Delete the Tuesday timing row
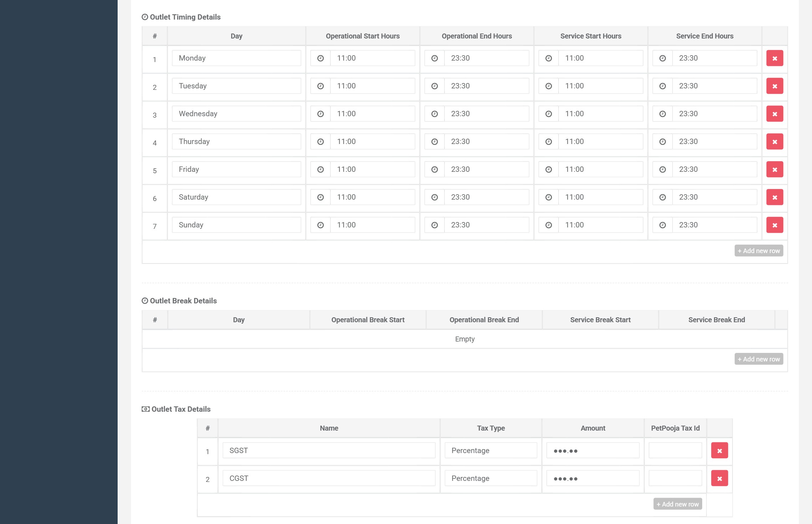This screenshot has width=812, height=524. 775,86
